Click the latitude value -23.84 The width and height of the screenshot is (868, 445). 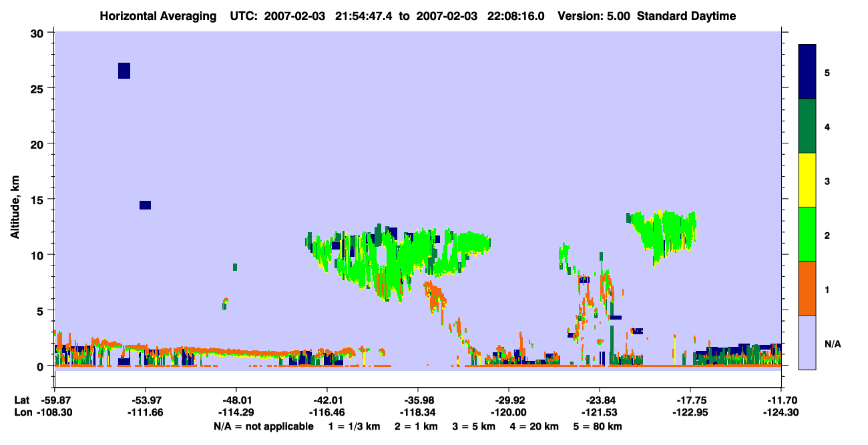point(600,400)
